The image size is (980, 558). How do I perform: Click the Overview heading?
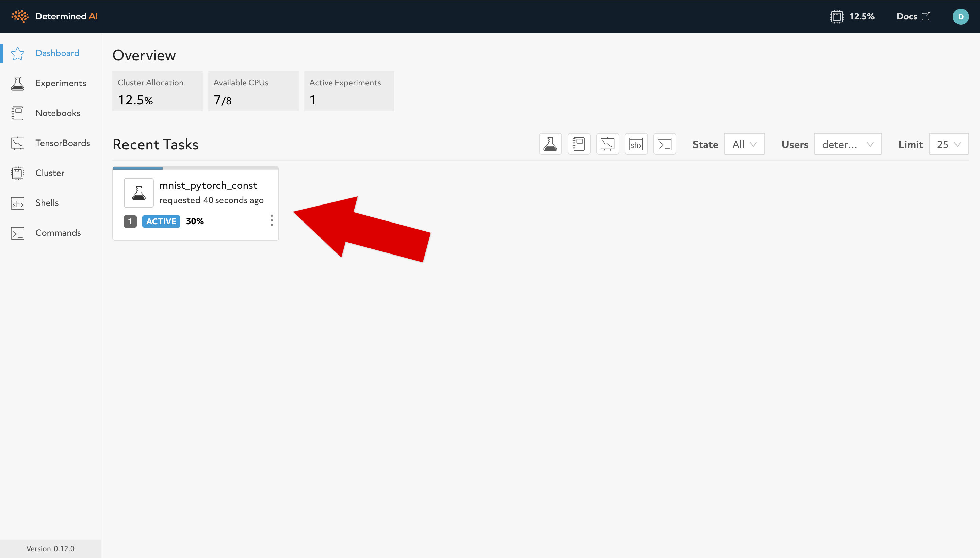[x=144, y=55]
